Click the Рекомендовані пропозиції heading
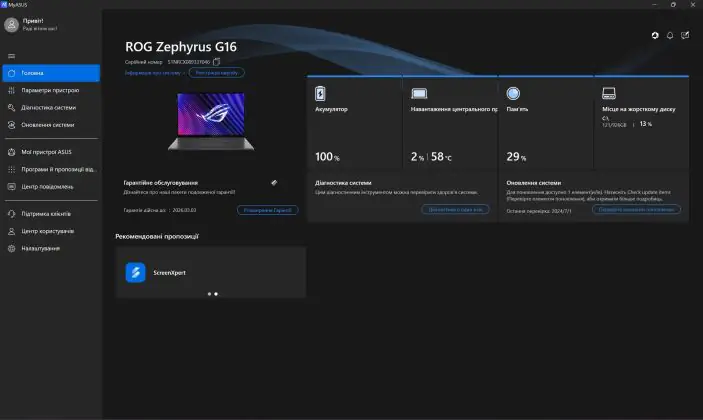 [157, 236]
